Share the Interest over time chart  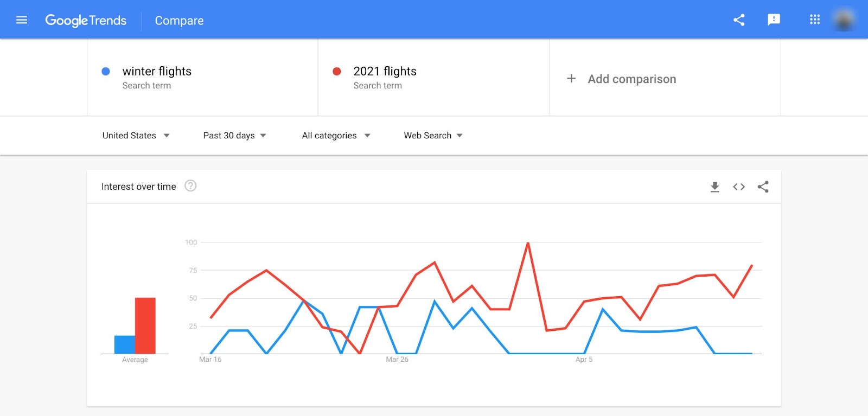coord(763,187)
